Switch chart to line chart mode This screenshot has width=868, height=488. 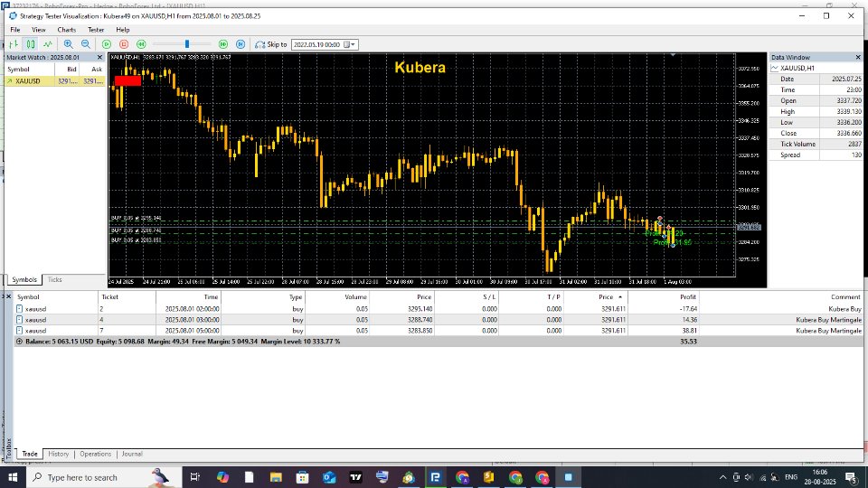(48, 44)
